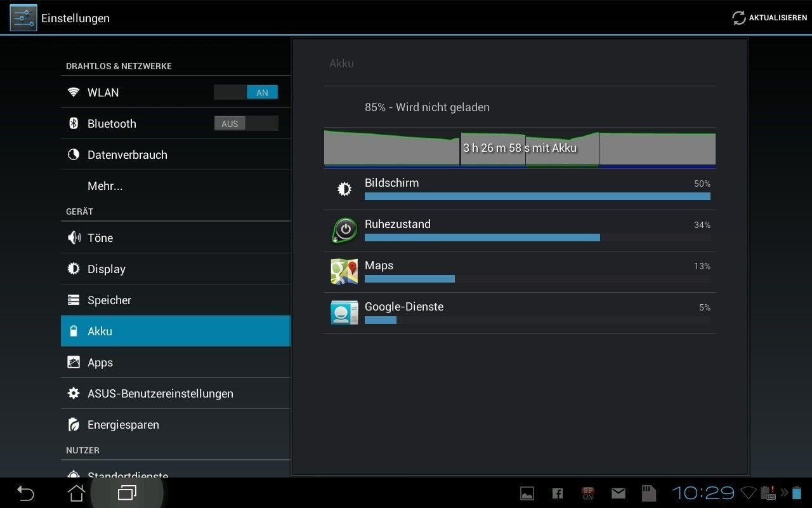Click the Bildschirm brightness icon
The height and width of the screenshot is (508, 812).
pos(344,189)
